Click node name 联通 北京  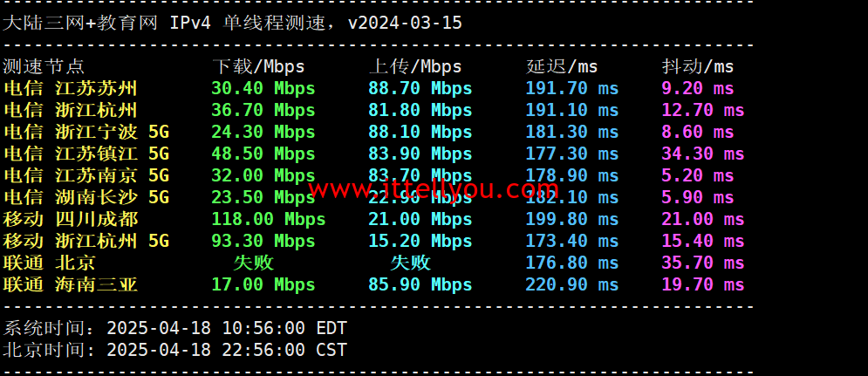(x=49, y=263)
